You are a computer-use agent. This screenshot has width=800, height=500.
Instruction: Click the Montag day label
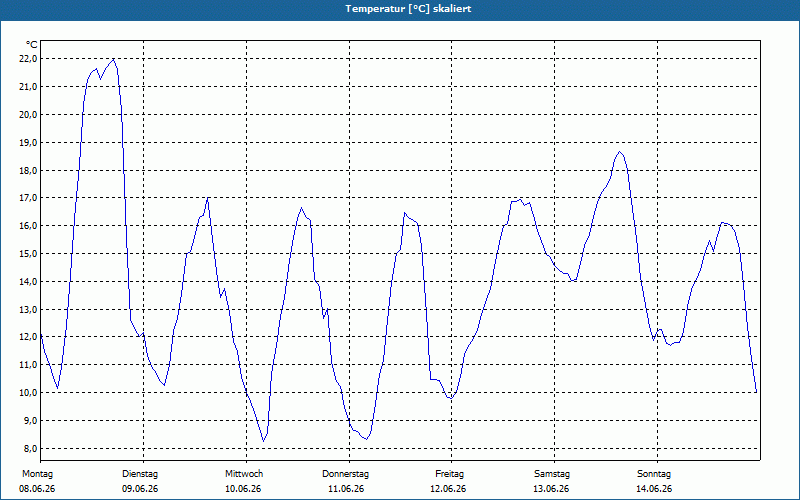point(37,474)
